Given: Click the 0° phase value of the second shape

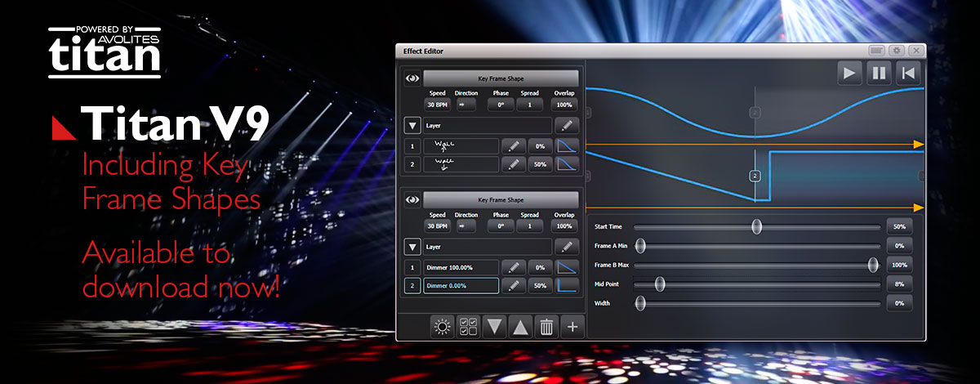Looking at the screenshot, I should (501, 225).
